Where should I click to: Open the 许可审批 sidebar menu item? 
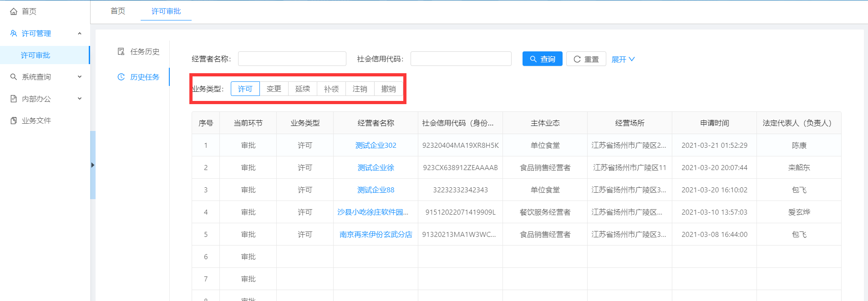tap(36, 55)
